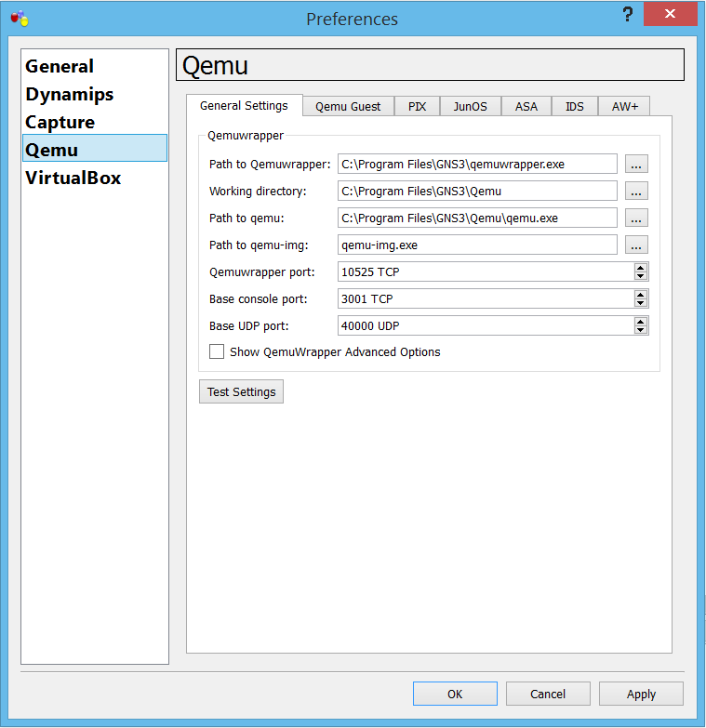Browse for the Working directory
706x728 pixels.
[x=636, y=191]
